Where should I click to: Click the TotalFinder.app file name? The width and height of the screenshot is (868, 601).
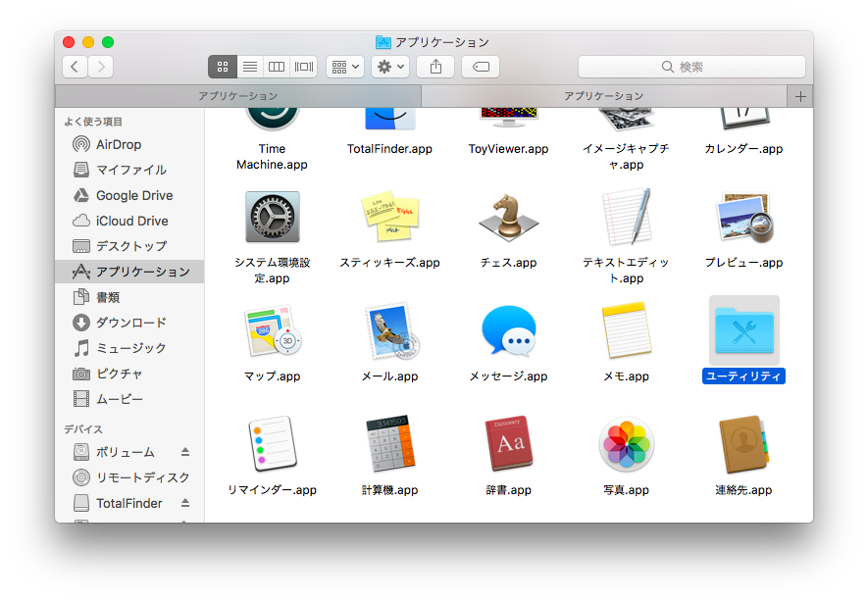pyautogui.click(x=389, y=149)
